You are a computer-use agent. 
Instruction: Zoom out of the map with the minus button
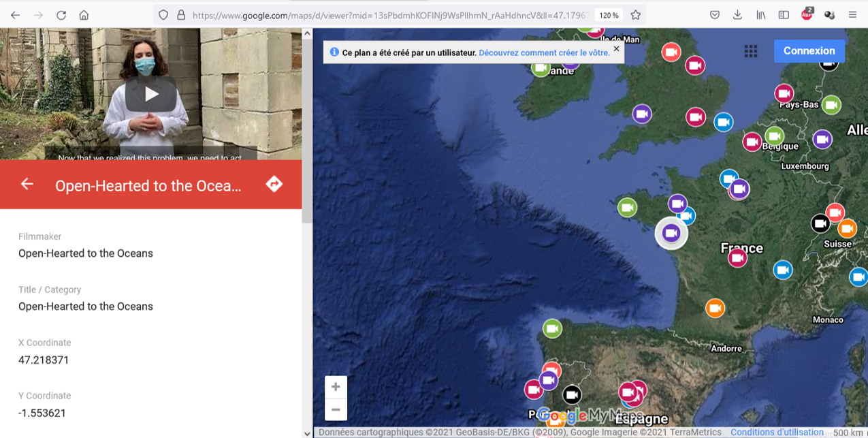tap(336, 409)
